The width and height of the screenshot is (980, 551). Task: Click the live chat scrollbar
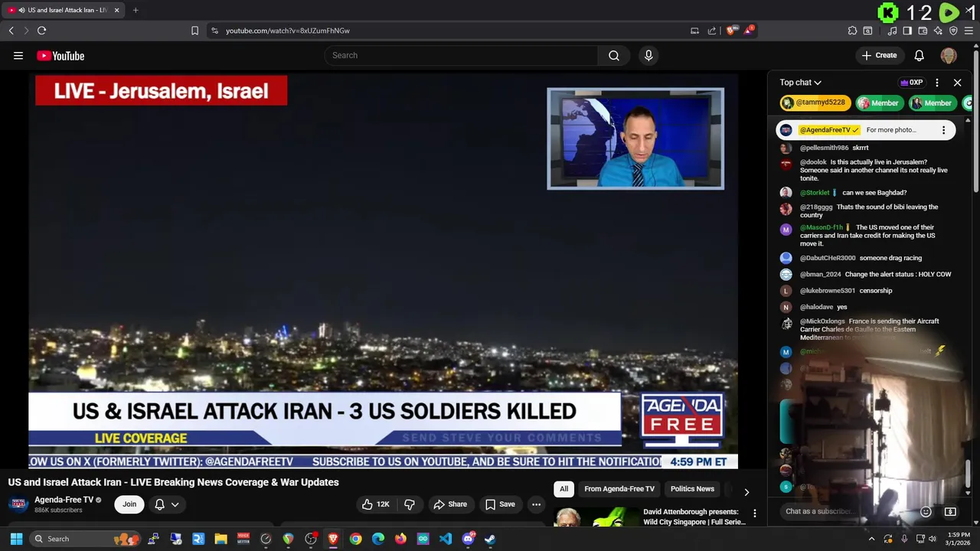pos(969,472)
